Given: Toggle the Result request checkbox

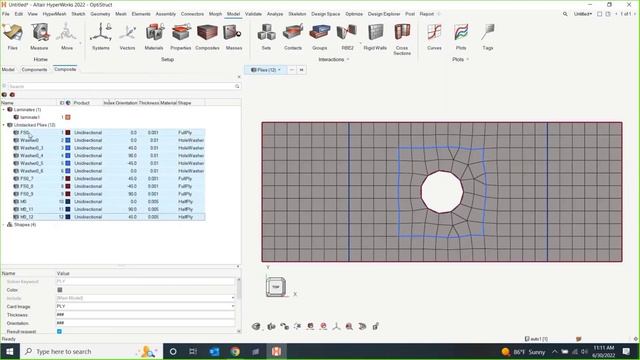Looking at the screenshot, I should point(59,331).
